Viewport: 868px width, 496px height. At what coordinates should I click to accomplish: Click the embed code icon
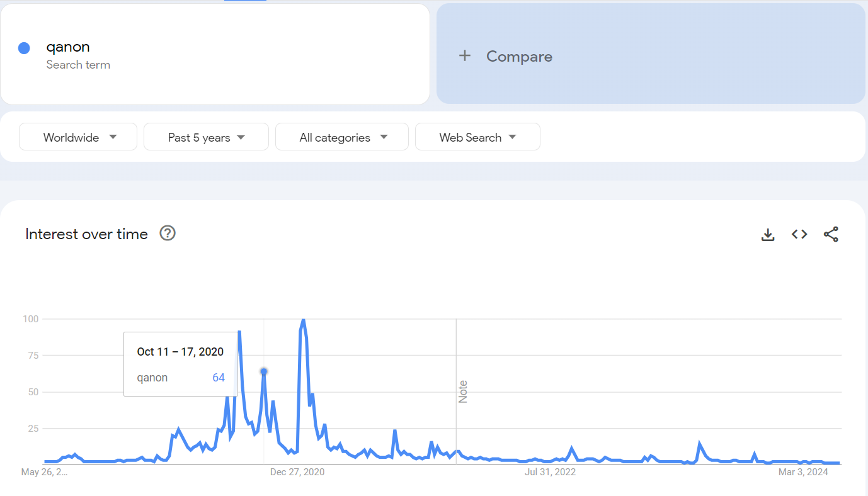pyautogui.click(x=799, y=235)
